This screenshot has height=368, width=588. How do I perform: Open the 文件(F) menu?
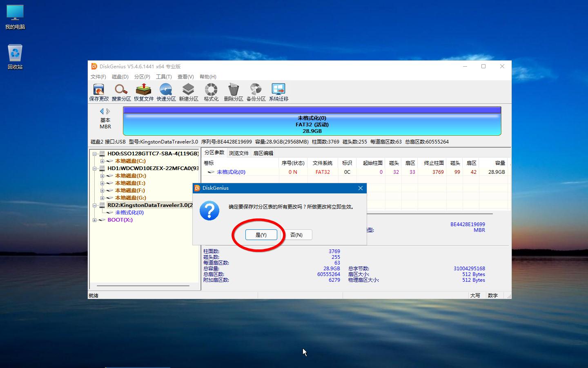point(98,77)
